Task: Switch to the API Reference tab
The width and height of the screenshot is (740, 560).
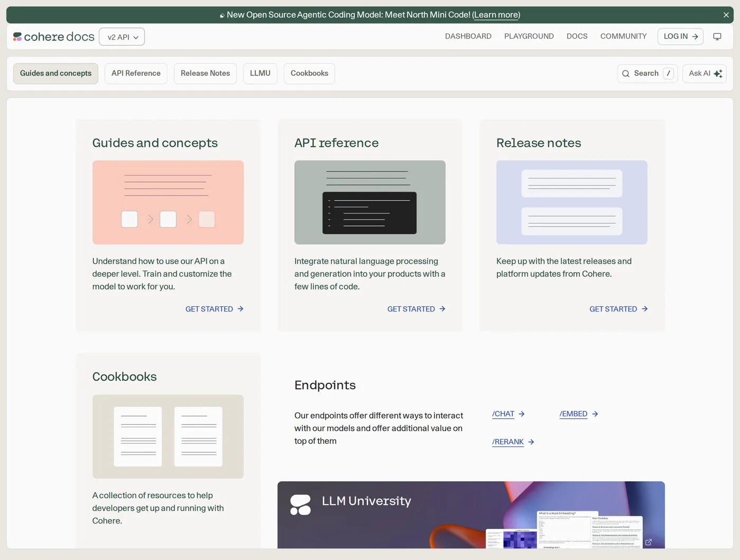Action: (x=136, y=74)
